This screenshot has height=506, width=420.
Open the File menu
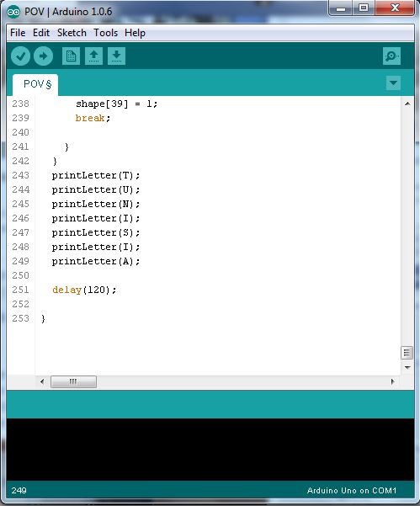pyautogui.click(x=18, y=33)
